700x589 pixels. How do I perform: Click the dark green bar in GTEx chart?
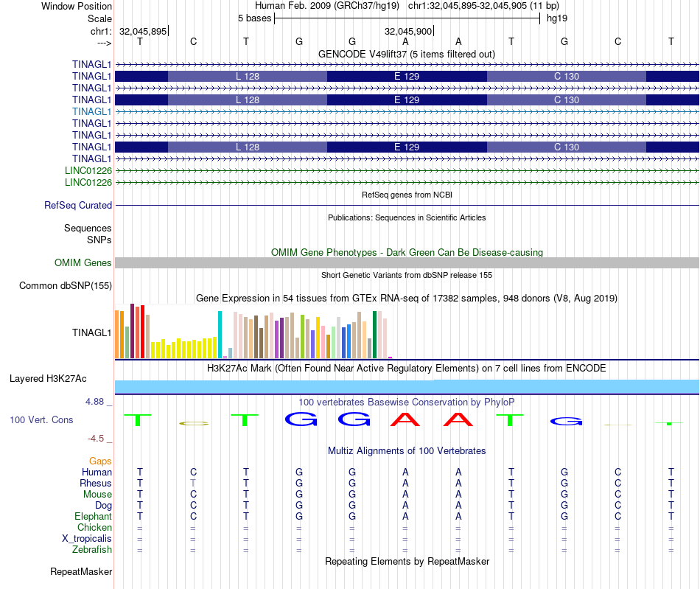374,335
